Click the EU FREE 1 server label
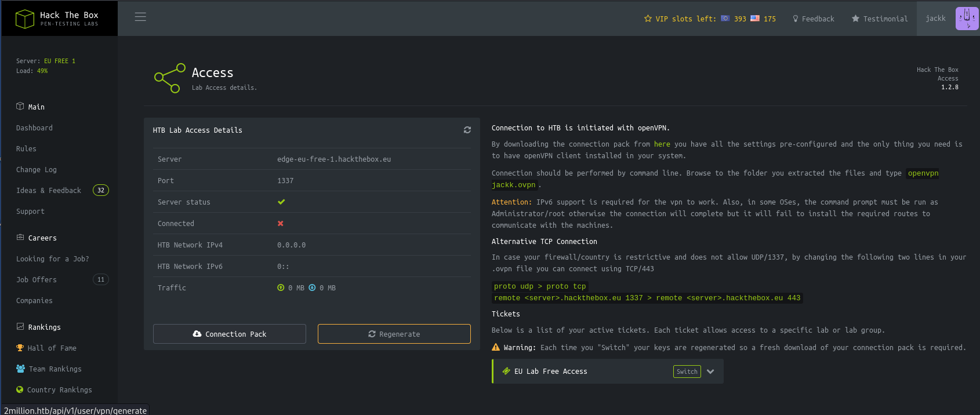Viewport: 980px width, 415px height. [x=60, y=61]
